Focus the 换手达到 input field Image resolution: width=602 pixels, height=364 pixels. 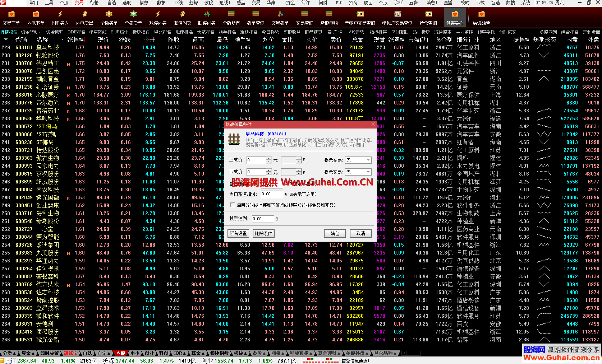(x=263, y=219)
